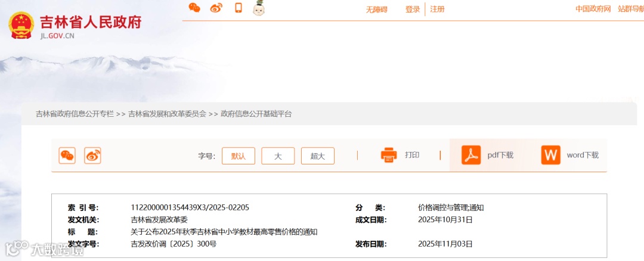Open 站群导航 site navigation
Image resolution: width=644 pixels, height=261 pixels.
[x=631, y=9]
